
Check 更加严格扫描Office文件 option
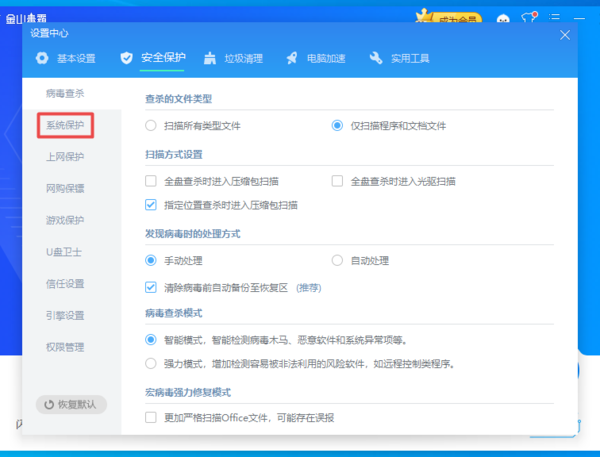click(151, 417)
